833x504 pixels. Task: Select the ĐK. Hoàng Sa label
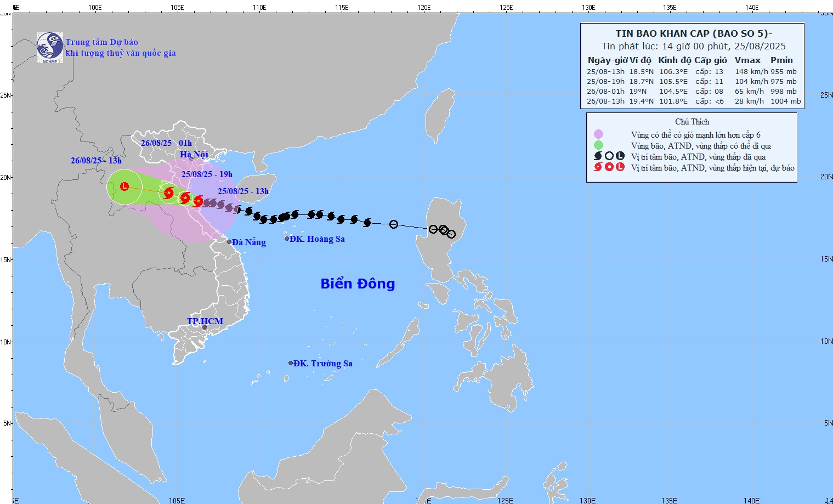coord(317,239)
